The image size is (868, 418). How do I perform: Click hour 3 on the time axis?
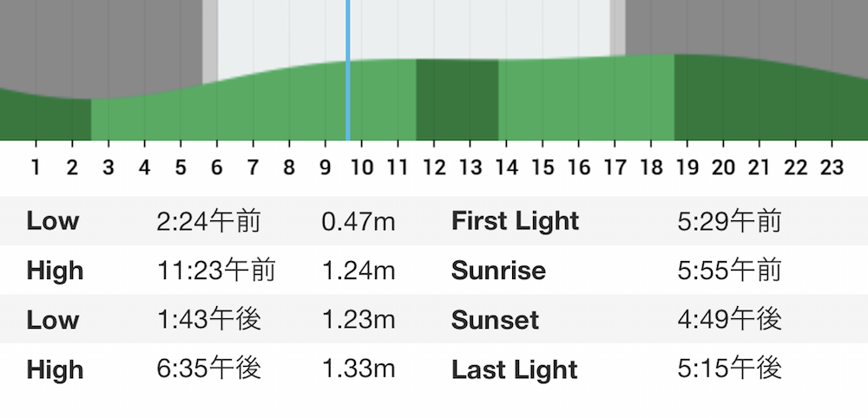(108, 167)
